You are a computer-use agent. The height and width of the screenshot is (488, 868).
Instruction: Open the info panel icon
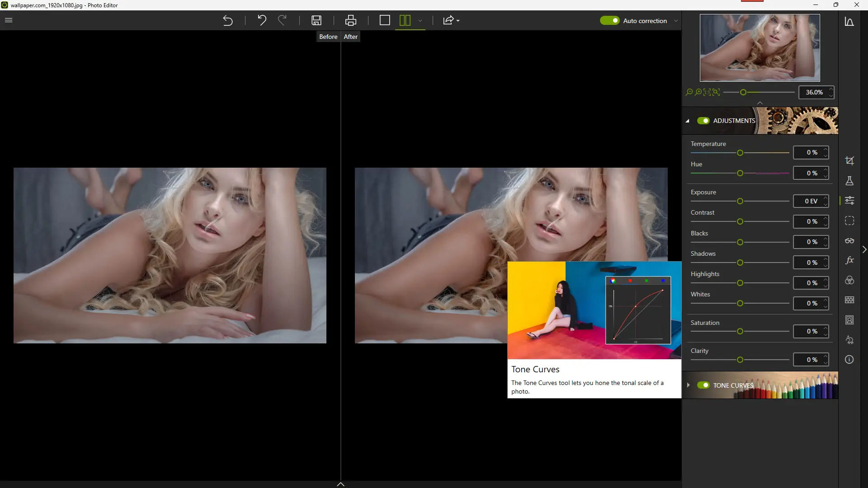(x=849, y=360)
